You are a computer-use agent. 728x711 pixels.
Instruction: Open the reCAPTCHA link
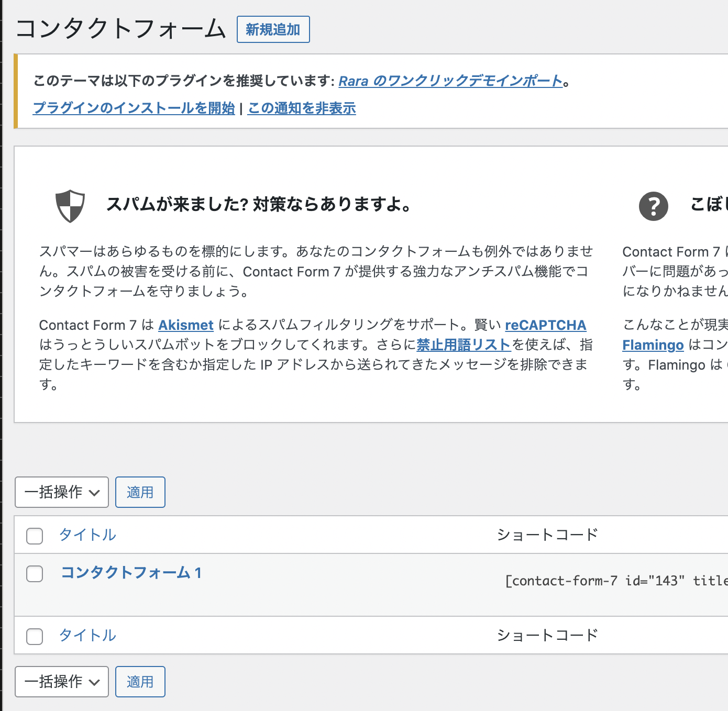(x=545, y=325)
